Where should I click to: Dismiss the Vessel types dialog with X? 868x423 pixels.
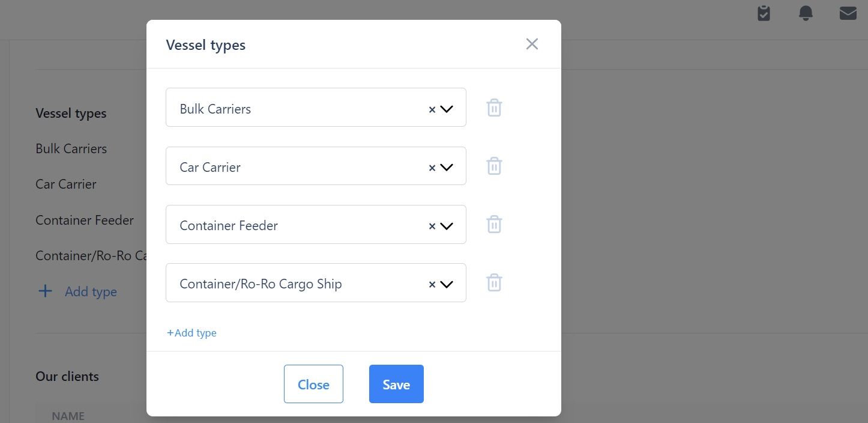tap(532, 44)
